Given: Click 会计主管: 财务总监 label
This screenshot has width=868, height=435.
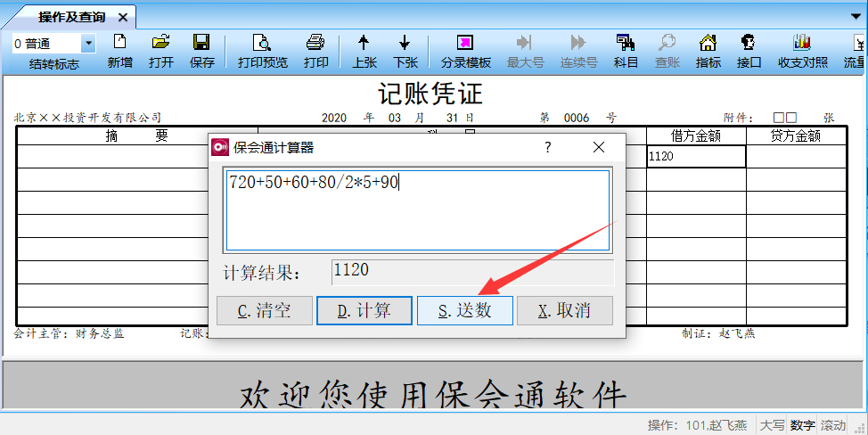Looking at the screenshot, I should [x=69, y=333].
